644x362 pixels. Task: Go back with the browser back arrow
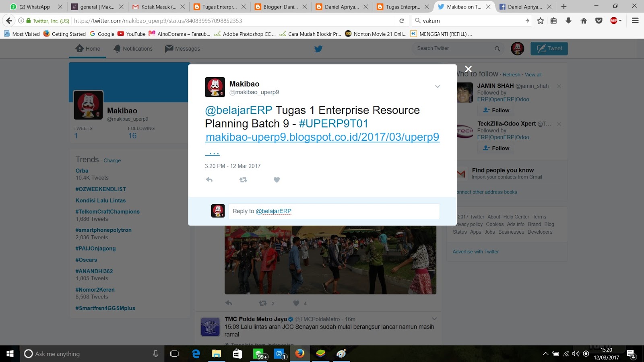pos(9,21)
